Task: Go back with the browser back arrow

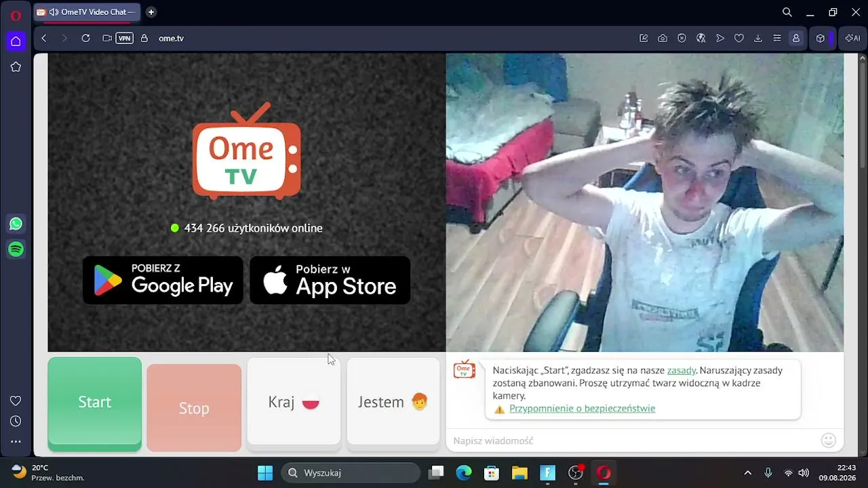Action: click(x=44, y=39)
